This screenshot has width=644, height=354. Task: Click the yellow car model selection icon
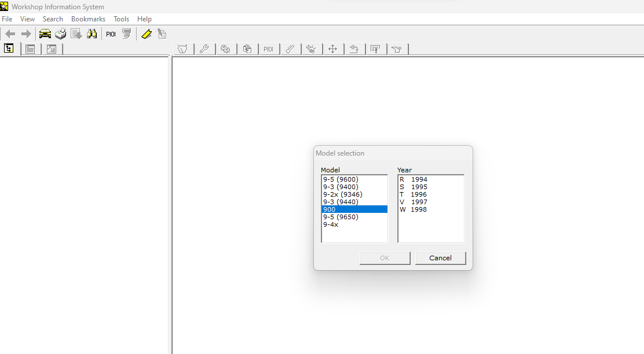point(45,34)
